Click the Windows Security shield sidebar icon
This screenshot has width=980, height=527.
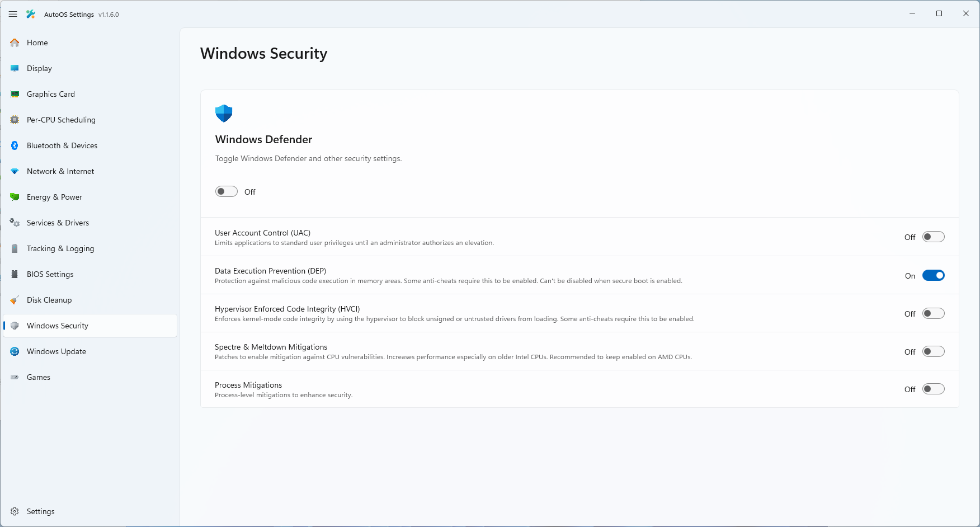click(x=15, y=326)
